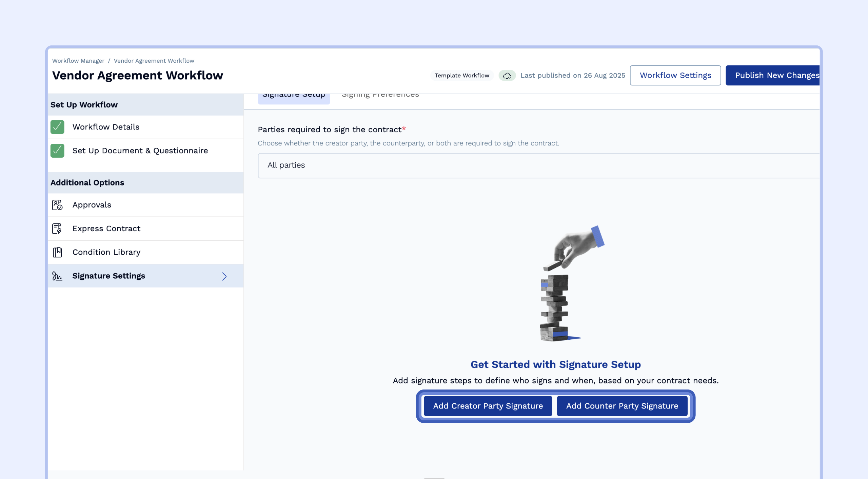Select Condition Library in the sidebar

(x=106, y=252)
